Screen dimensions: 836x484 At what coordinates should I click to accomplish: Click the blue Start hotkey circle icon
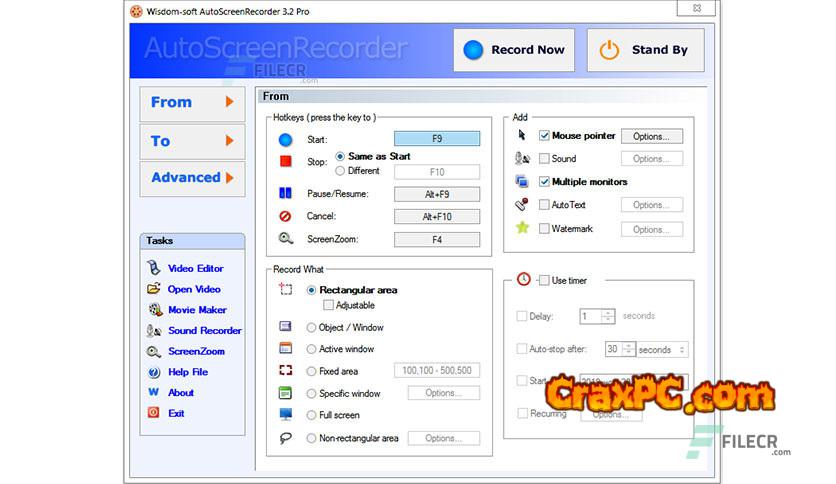(285, 140)
